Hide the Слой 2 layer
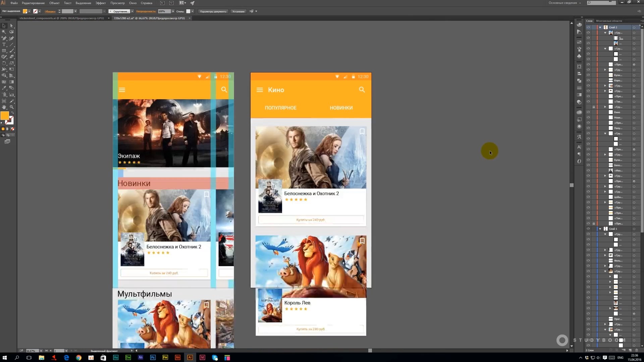This screenshot has height=362, width=644. [588, 27]
